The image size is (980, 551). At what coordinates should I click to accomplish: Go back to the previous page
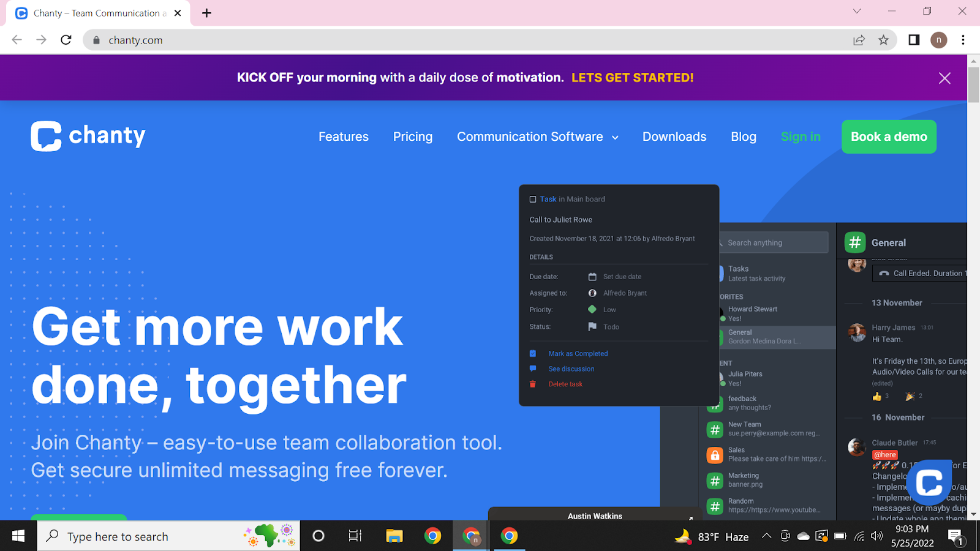[x=17, y=40]
